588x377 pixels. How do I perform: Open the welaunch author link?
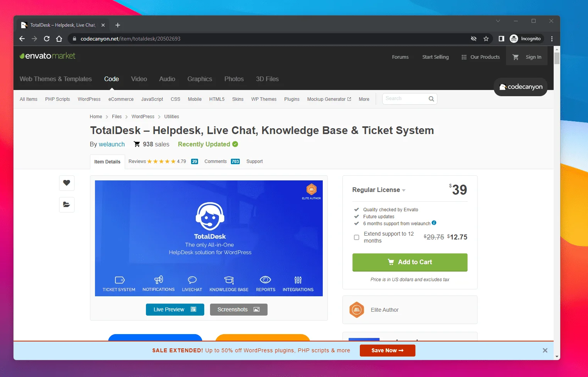click(x=112, y=144)
